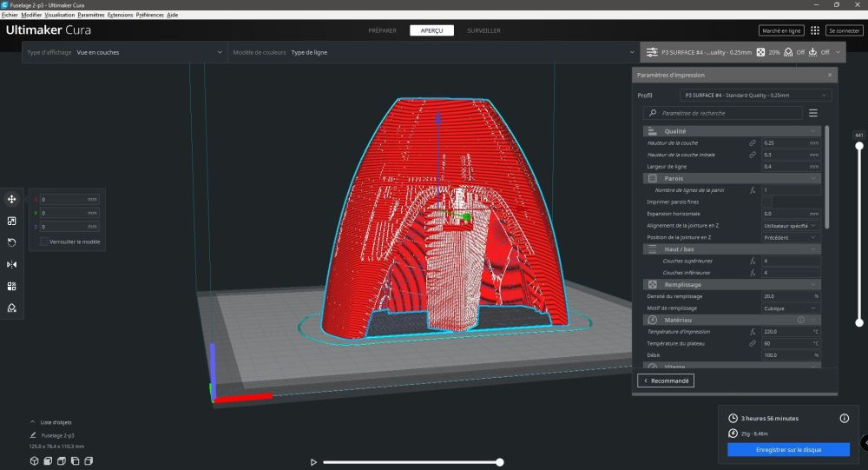Select the Support Blocker tool

click(x=11, y=308)
